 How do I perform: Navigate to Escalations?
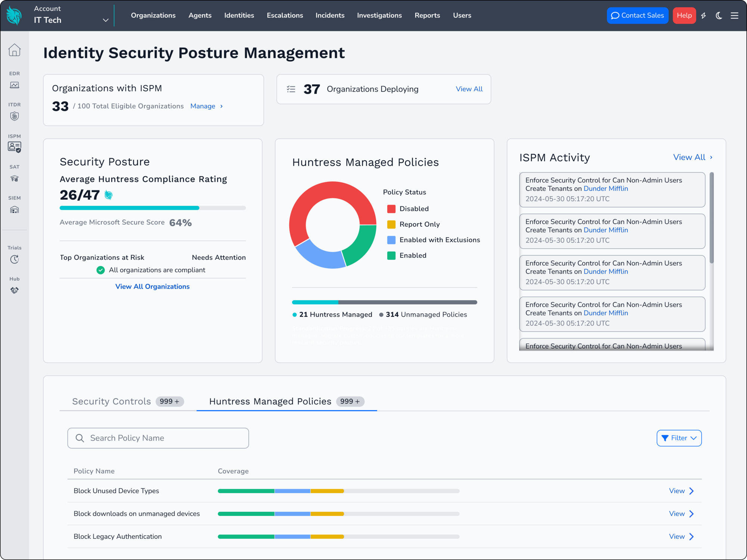pyautogui.click(x=285, y=16)
